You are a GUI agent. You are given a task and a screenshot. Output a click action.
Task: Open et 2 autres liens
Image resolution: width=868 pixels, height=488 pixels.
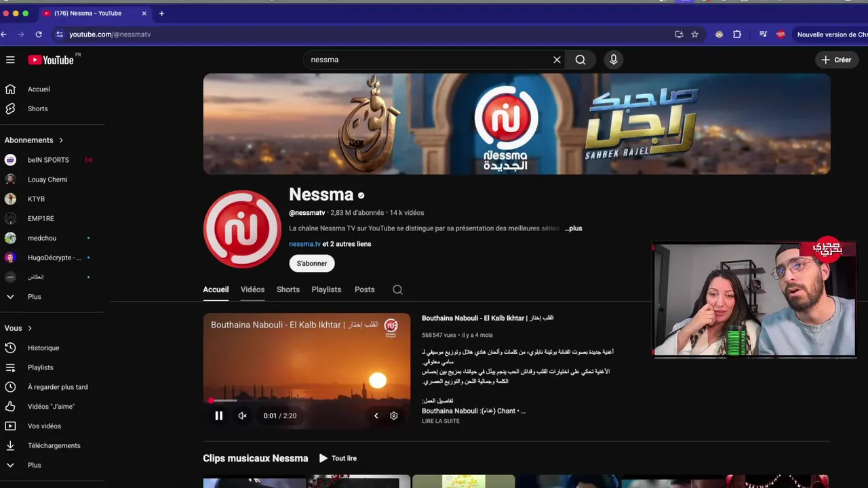click(347, 244)
